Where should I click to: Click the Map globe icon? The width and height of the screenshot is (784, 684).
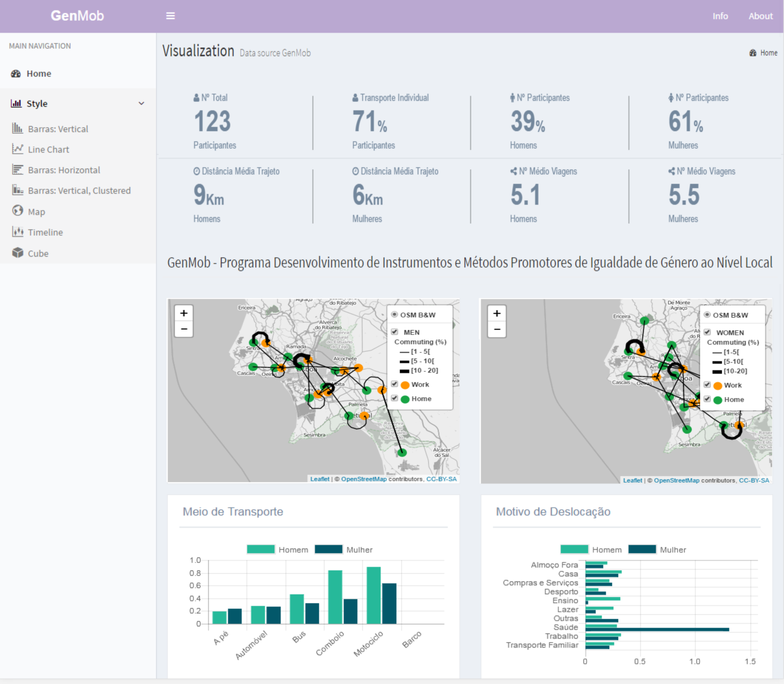point(18,211)
